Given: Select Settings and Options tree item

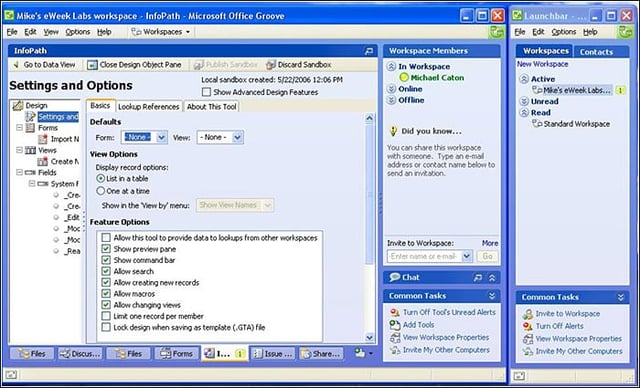Looking at the screenshot, I should point(58,117).
